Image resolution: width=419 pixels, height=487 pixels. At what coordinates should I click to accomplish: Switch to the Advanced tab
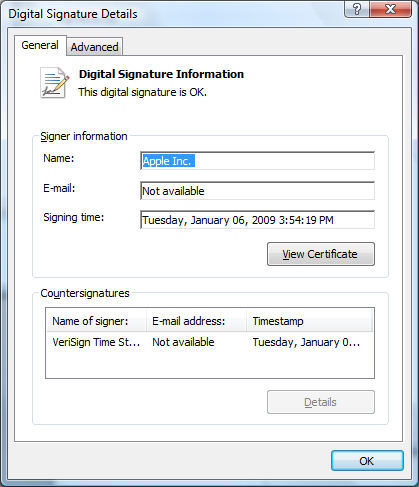point(95,47)
